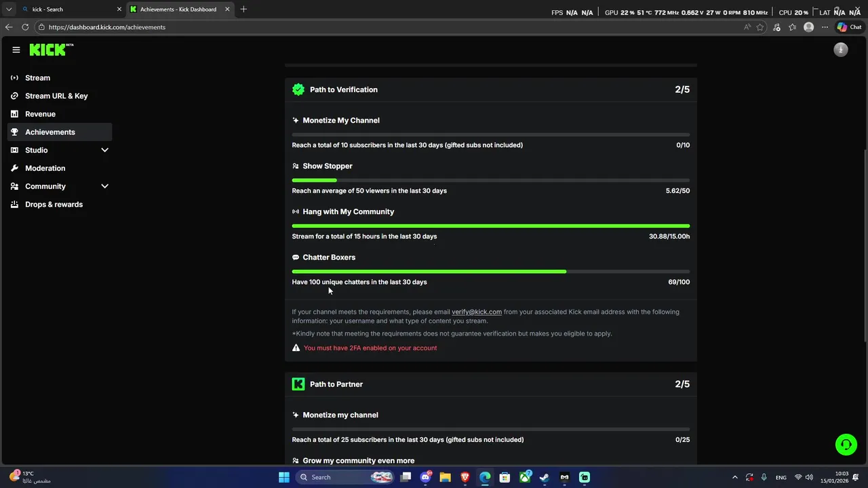
Task: Open the Stream sidebar page
Action: coord(60,78)
